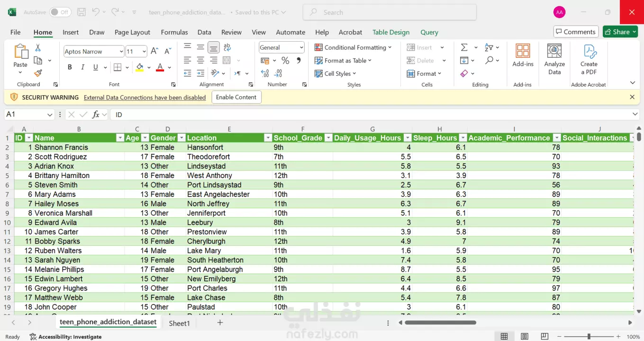The width and height of the screenshot is (644, 341).
Task: Expand the General number format dropdown
Action: 301,47
